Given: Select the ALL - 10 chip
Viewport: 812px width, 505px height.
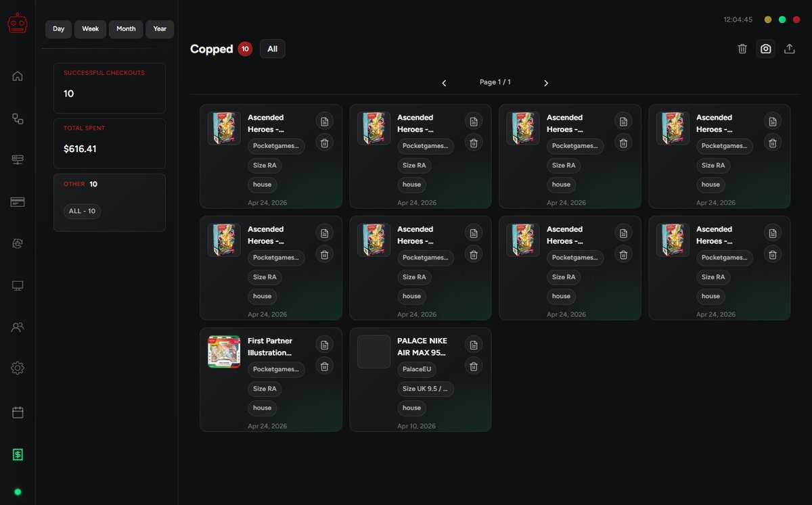Looking at the screenshot, I should pos(83,211).
